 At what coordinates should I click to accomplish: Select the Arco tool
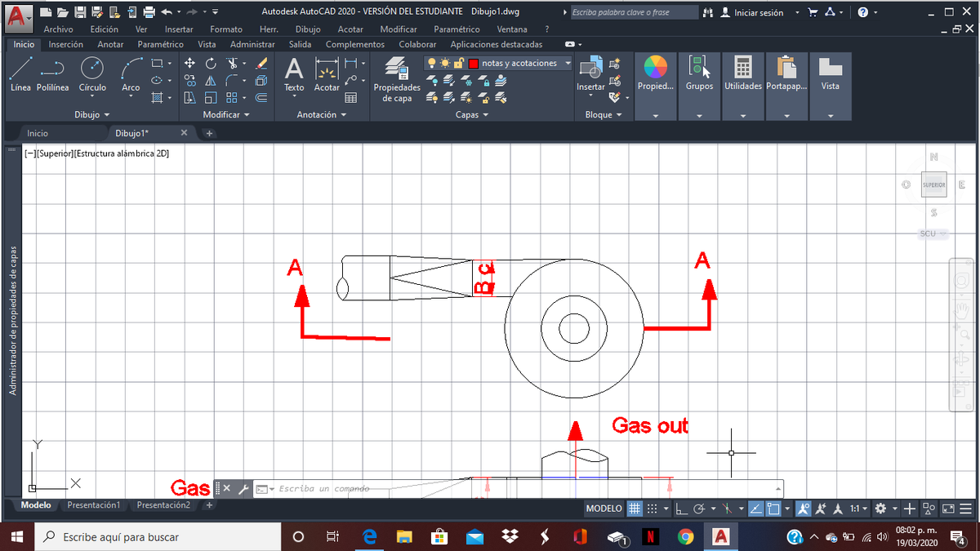pos(131,73)
